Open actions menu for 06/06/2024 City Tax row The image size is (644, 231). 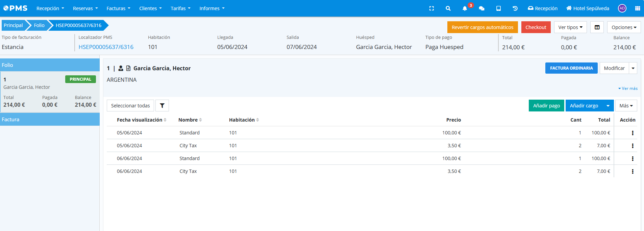point(633,172)
